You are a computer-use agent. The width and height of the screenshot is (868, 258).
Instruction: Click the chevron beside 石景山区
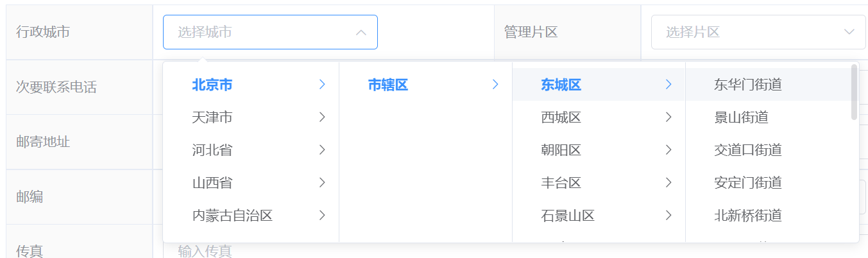[668, 216]
